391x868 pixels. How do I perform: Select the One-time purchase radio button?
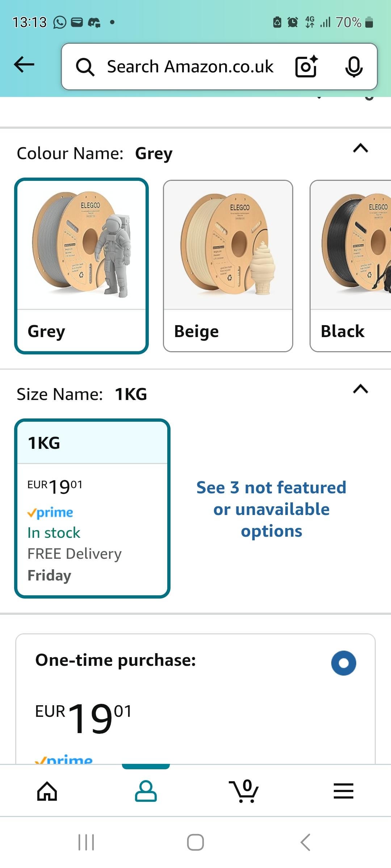(344, 663)
